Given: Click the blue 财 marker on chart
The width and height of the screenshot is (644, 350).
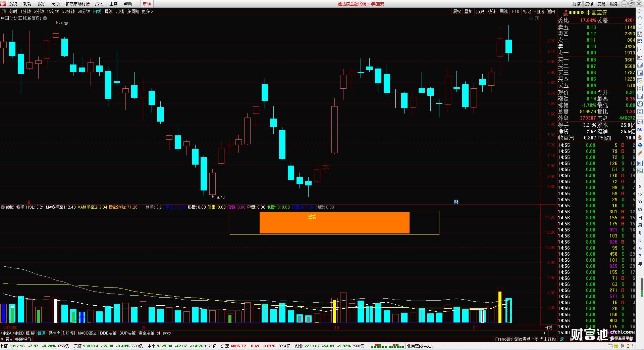Looking at the screenshot, I should coord(456,202).
